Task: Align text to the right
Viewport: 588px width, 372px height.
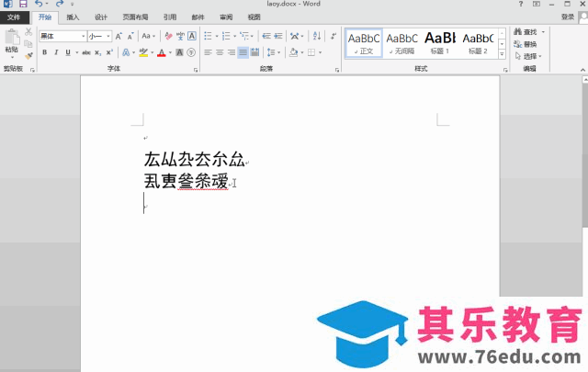Action: coord(232,52)
